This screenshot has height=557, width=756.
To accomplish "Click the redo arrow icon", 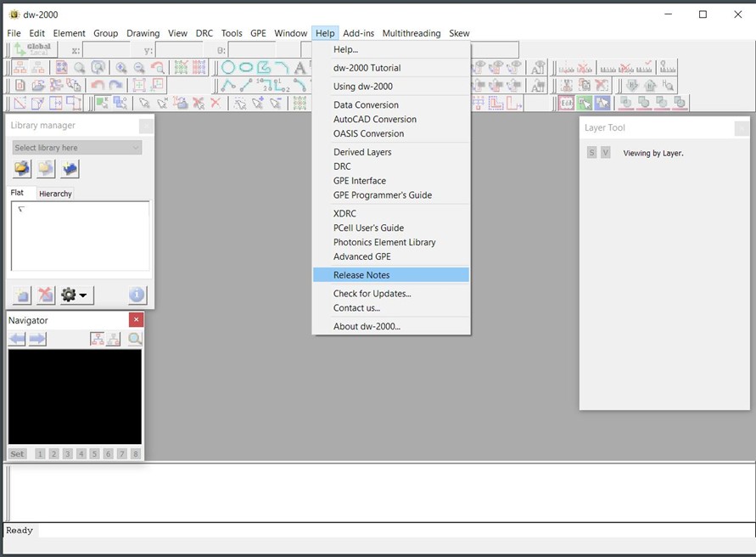I will 115,86.
